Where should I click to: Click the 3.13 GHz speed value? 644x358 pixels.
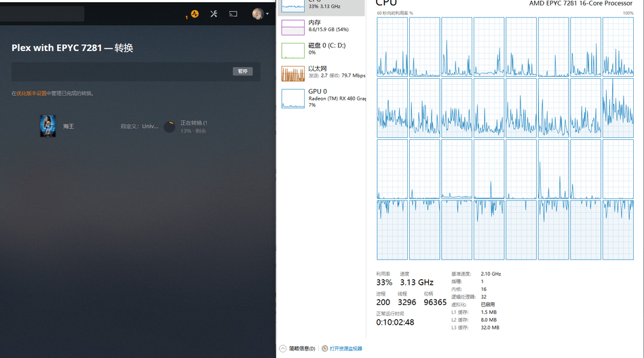417,283
